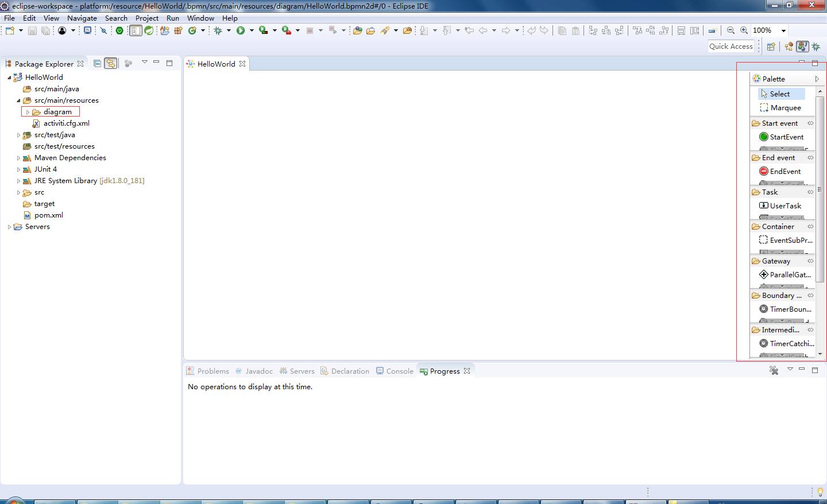Screen dimensions: 827x504
Task: Click the Debug bug icon in toolbar
Action: 218,30
